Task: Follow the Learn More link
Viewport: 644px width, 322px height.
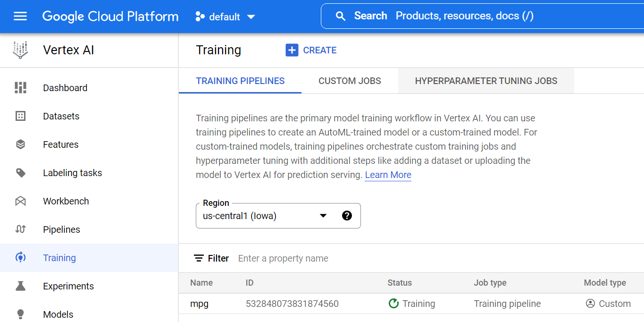Action: (388, 175)
